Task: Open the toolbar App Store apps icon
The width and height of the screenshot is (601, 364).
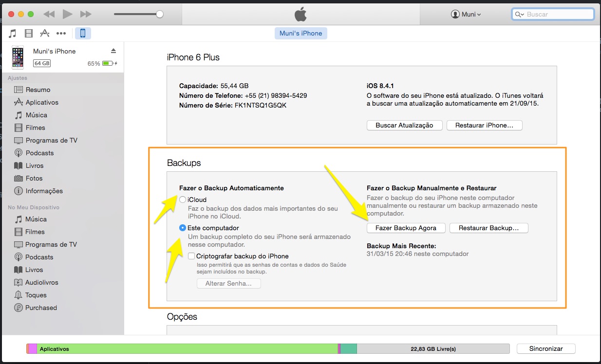Action: coord(45,33)
